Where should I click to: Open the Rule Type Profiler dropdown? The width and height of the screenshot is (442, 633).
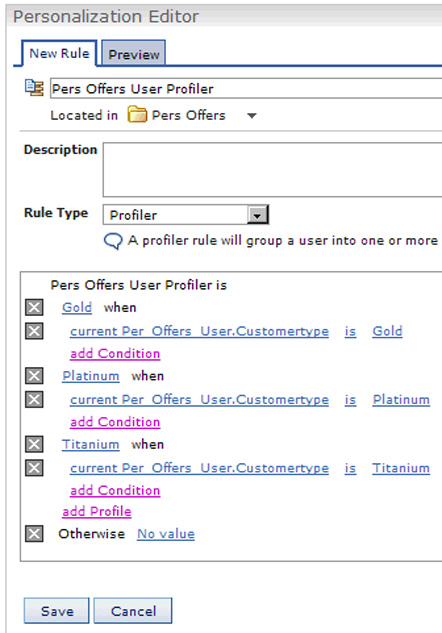tap(185, 215)
